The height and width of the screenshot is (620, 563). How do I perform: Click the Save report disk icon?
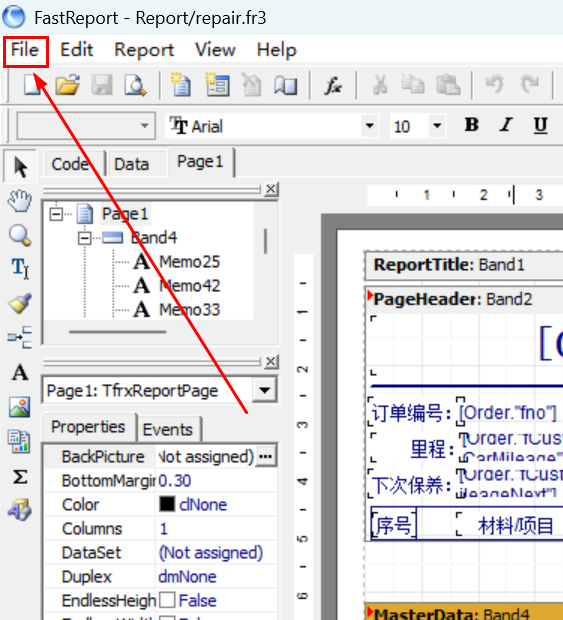tap(102, 84)
